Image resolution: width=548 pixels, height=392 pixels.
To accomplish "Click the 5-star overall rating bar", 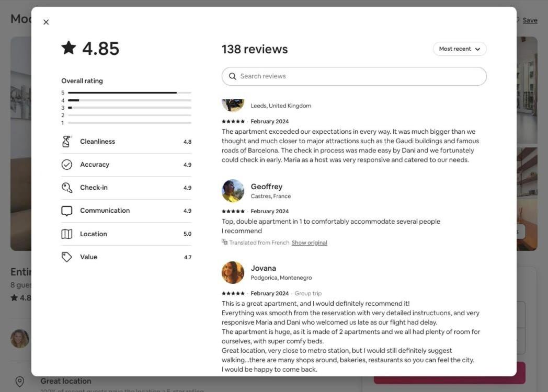I will point(130,93).
